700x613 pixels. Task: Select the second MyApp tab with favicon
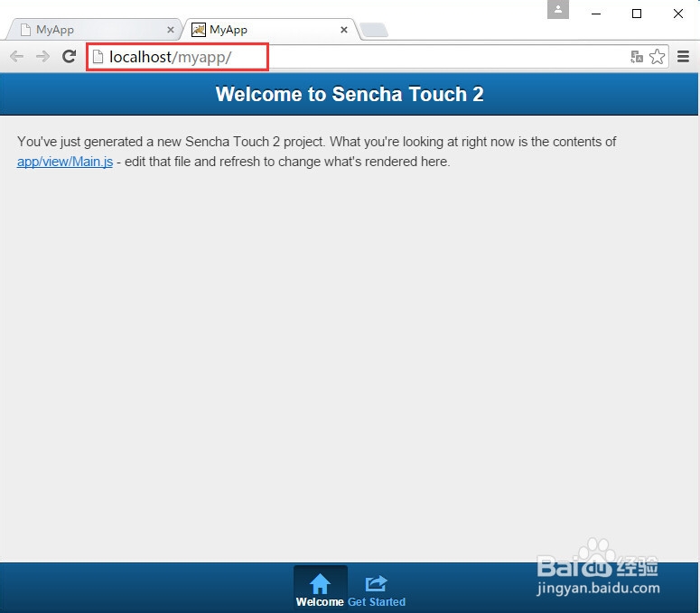pyautogui.click(x=269, y=30)
